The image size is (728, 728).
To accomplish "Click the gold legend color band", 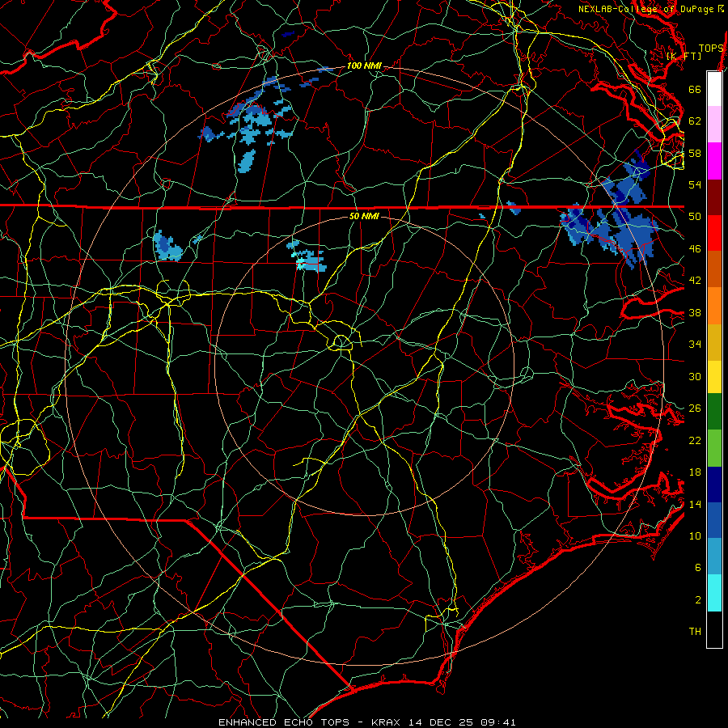I will coord(714,342).
